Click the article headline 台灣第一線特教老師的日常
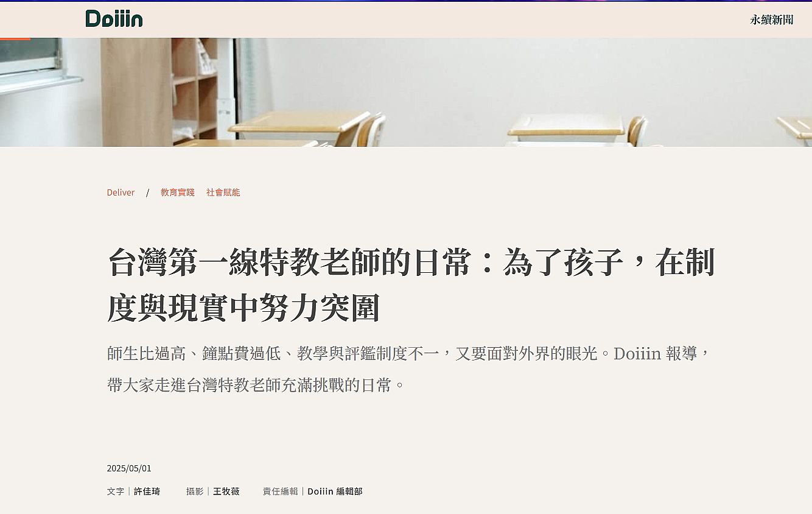 click(411, 284)
